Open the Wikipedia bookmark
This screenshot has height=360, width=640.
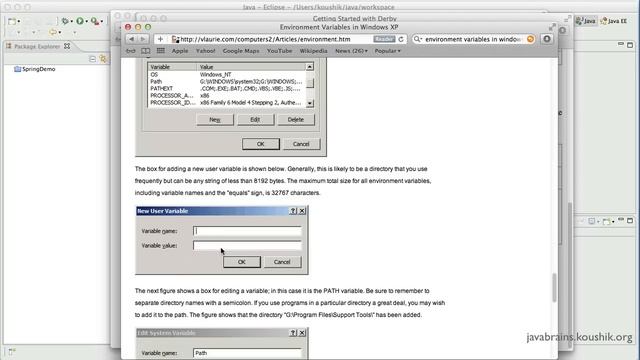point(313,51)
